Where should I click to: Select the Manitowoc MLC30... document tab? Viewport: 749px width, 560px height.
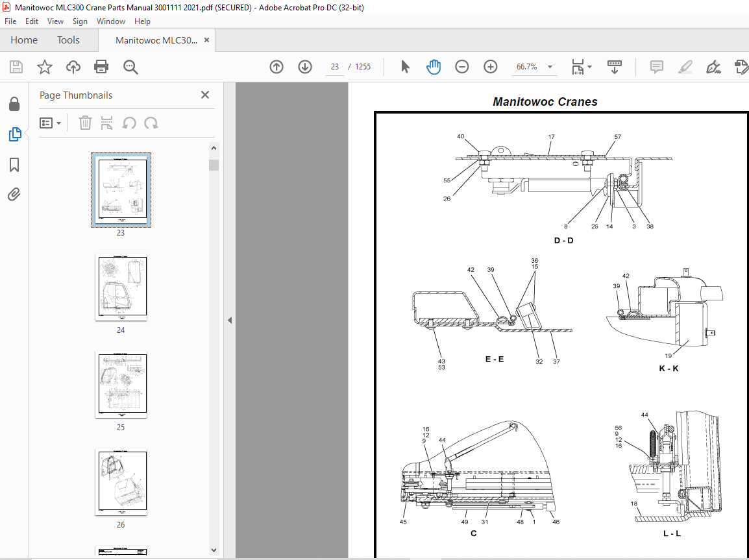(156, 40)
